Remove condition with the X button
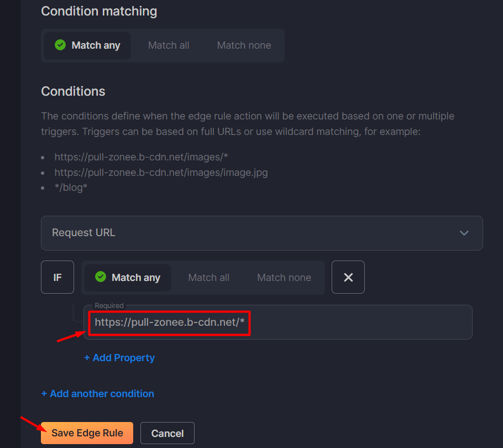Viewport: 503px width, 448px height. (348, 277)
